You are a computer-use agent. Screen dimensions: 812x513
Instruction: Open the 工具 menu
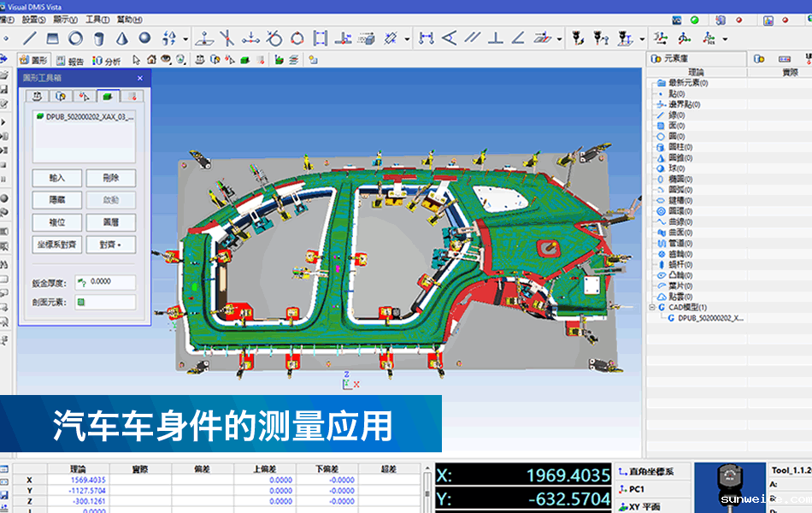click(97, 19)
